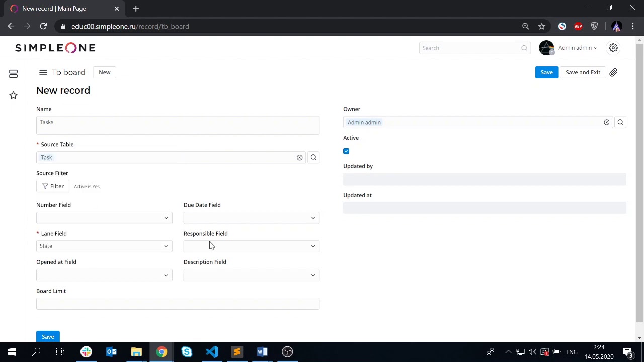Click the Updated at read-only field

[x=485, y=208]
